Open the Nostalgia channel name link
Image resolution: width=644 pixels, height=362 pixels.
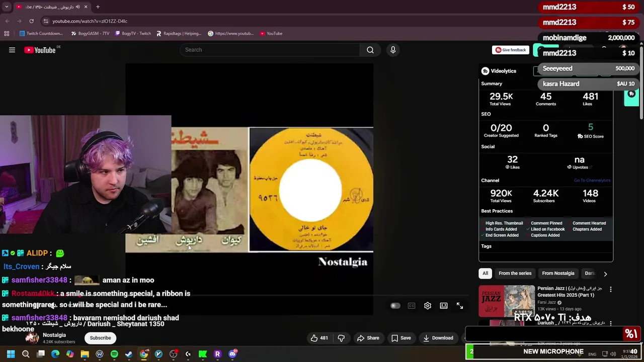click(54, 335)
